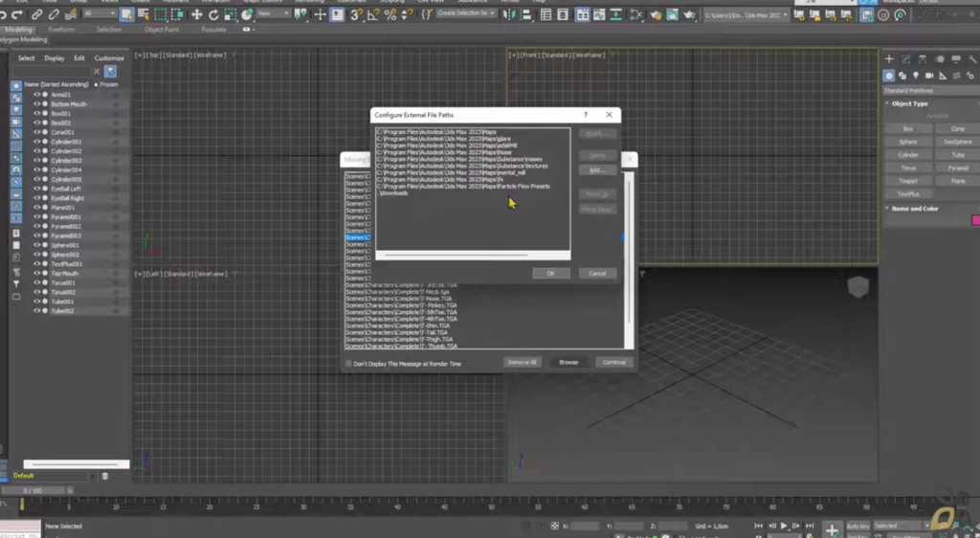Activate the Select Object tool

pyautogui.click(x=127, y=13)
